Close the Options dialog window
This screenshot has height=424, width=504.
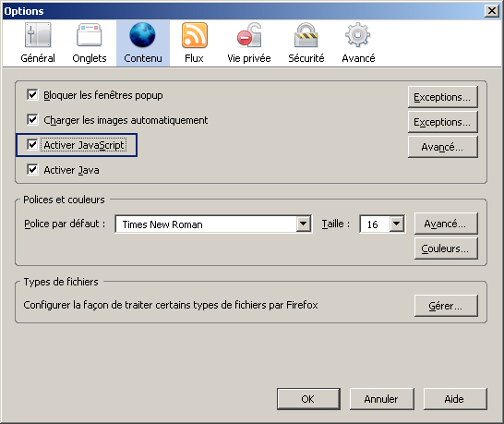pos(492,11)
